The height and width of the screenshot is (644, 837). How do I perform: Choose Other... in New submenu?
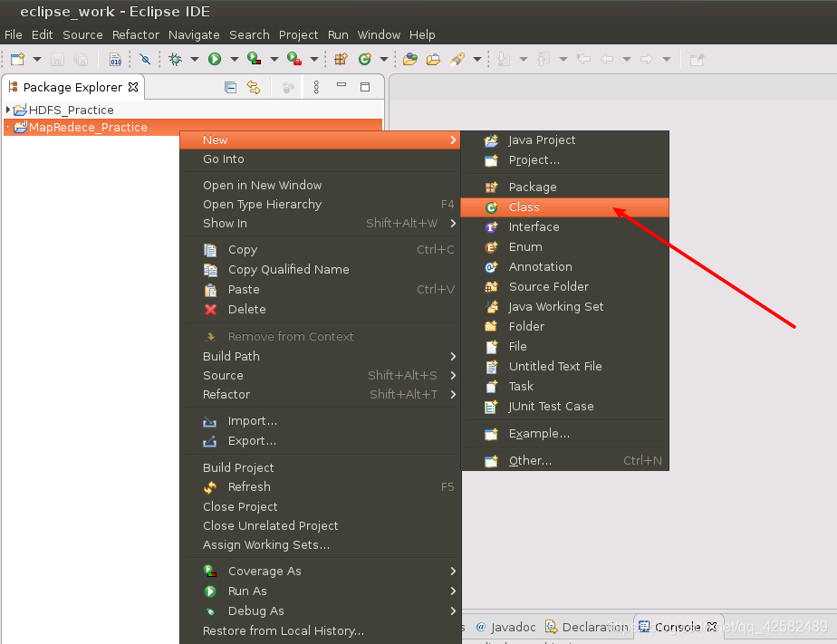(564, 461)
